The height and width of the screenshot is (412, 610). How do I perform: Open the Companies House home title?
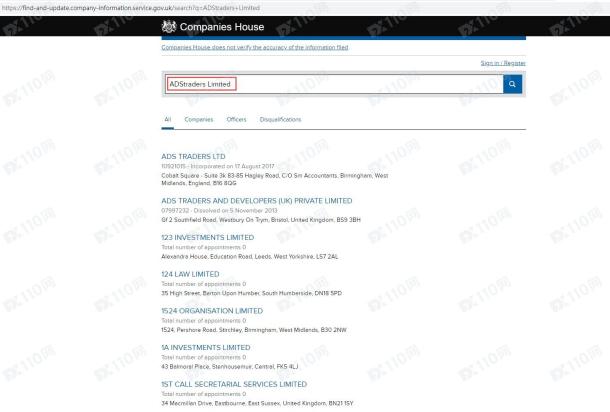click(x=222, y=27)
